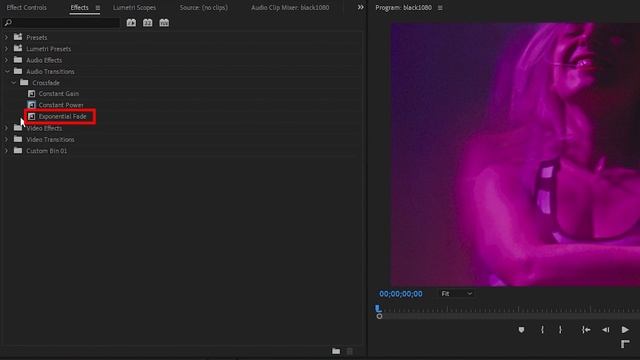Click the delete custom items trash icon

[x=350, y=351]
